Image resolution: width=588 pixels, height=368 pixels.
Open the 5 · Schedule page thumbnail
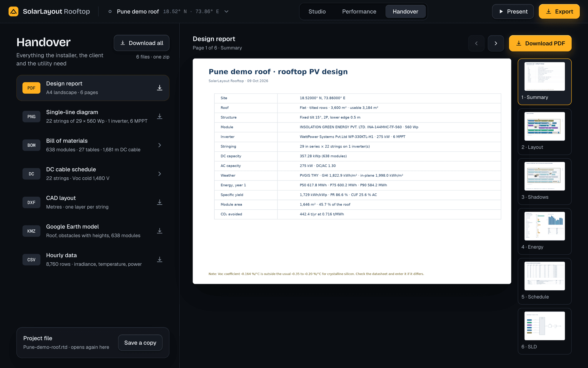544,281
